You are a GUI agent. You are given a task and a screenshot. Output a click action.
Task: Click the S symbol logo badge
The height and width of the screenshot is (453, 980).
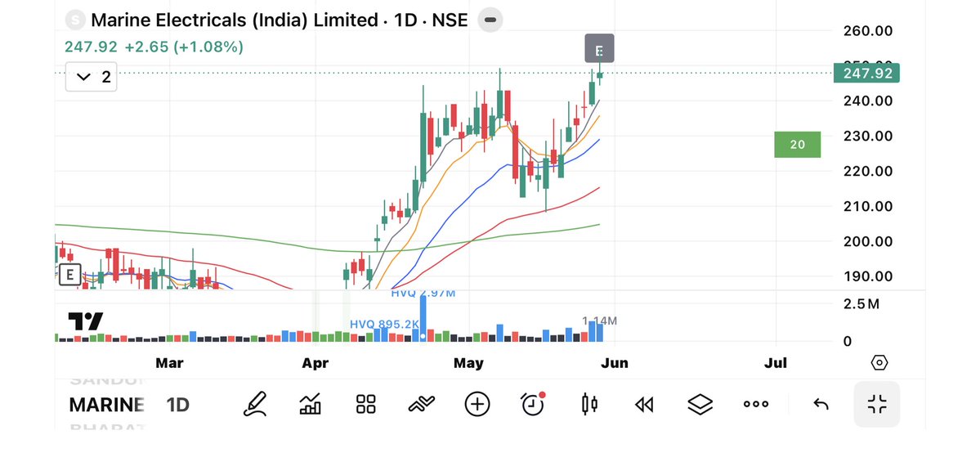(76, 20)
